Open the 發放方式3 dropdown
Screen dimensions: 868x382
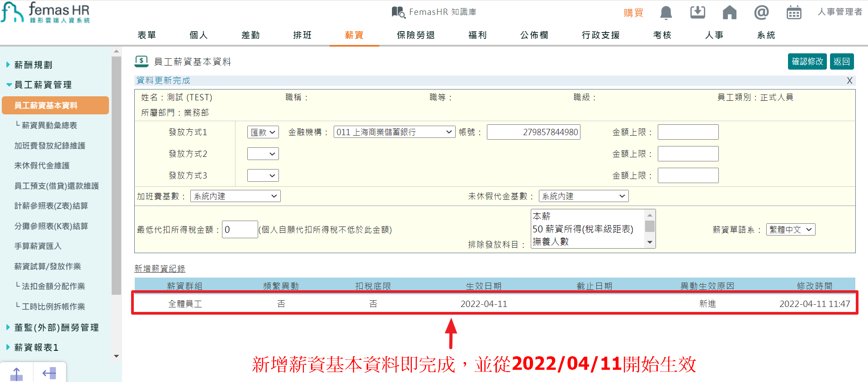click(263, 175)
